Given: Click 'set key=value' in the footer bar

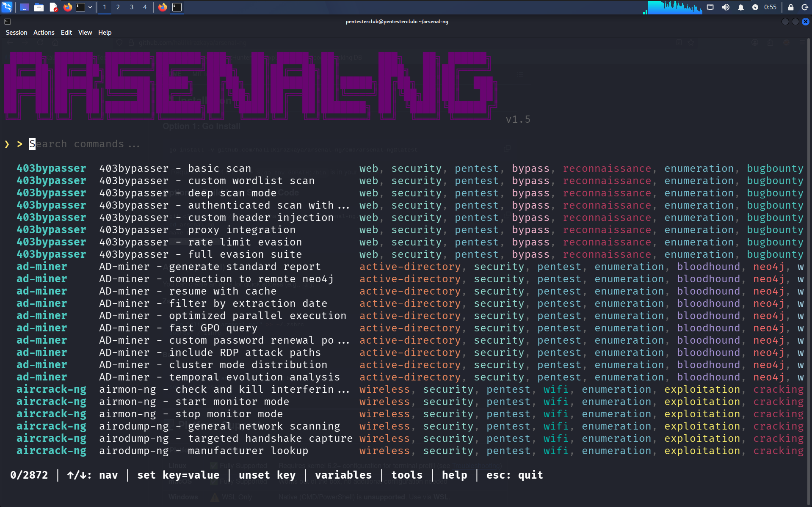Looking at the screenshot, I should pos(178,475).
